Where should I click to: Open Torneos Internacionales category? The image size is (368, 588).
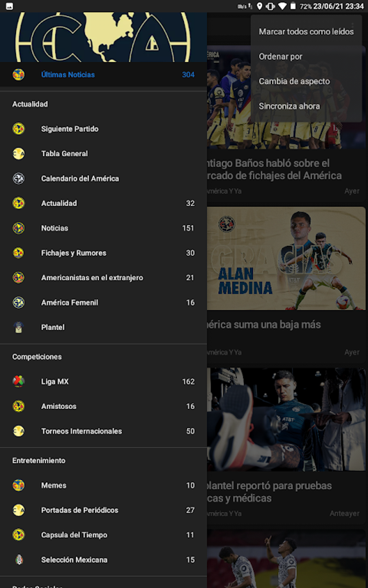pyautogui.click(x=82, y=431)
